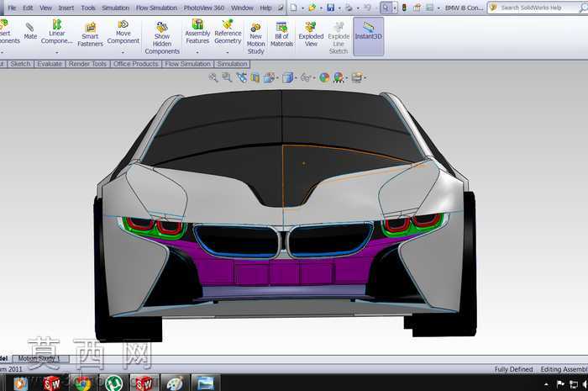
Task: Click Display Style cube icon
Action: pos(287,77)
